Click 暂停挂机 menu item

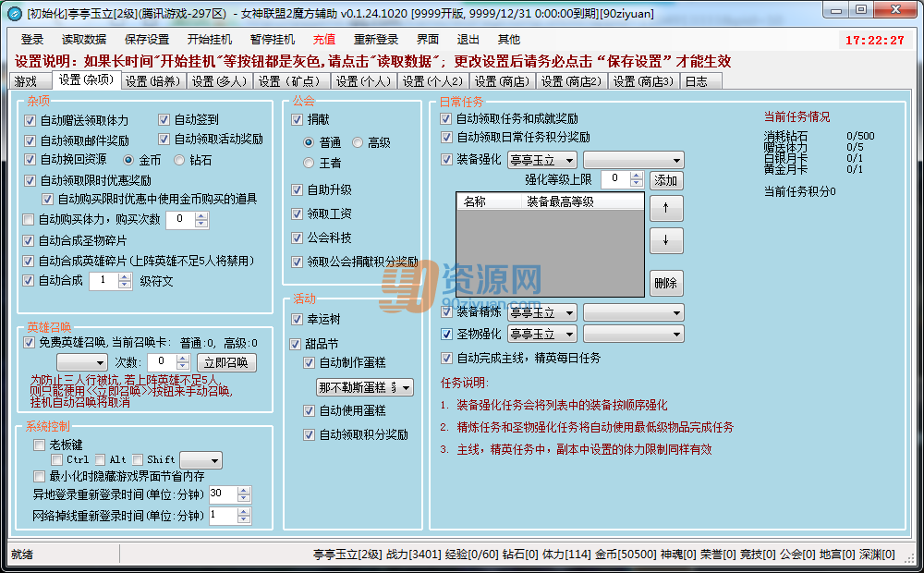(x=273, y=40)
